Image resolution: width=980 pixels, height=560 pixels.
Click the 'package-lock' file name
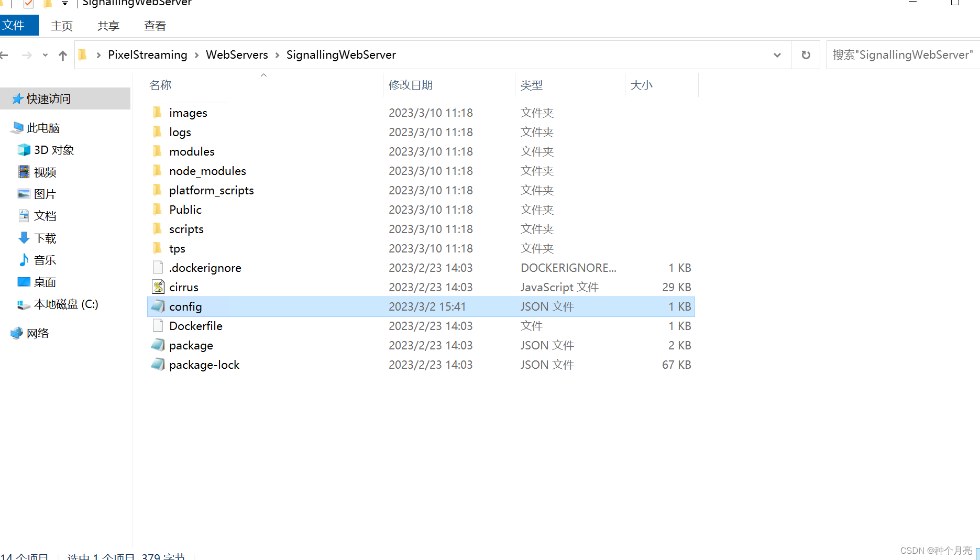pos(204,365)
